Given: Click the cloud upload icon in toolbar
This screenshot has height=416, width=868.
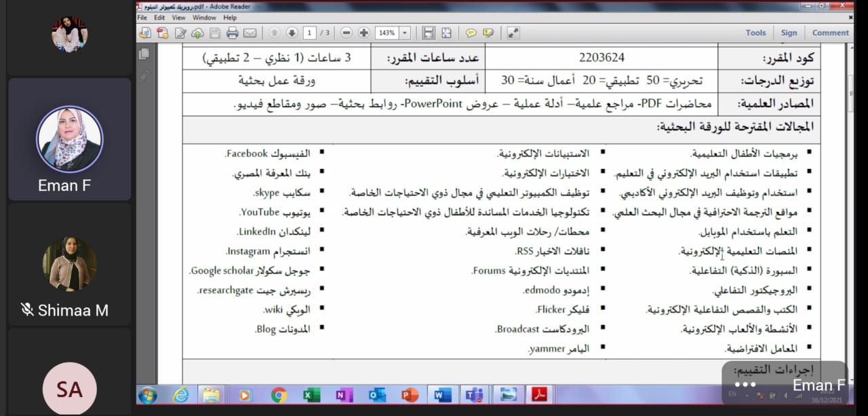Looking at the screenshot, I should [198, 33].
